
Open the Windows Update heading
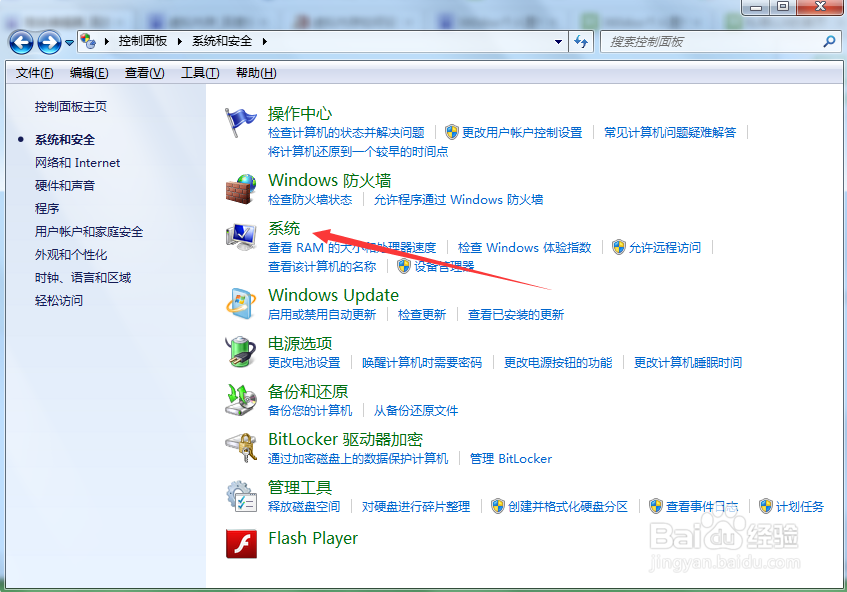pyautogui.click(x=333, y=295)
